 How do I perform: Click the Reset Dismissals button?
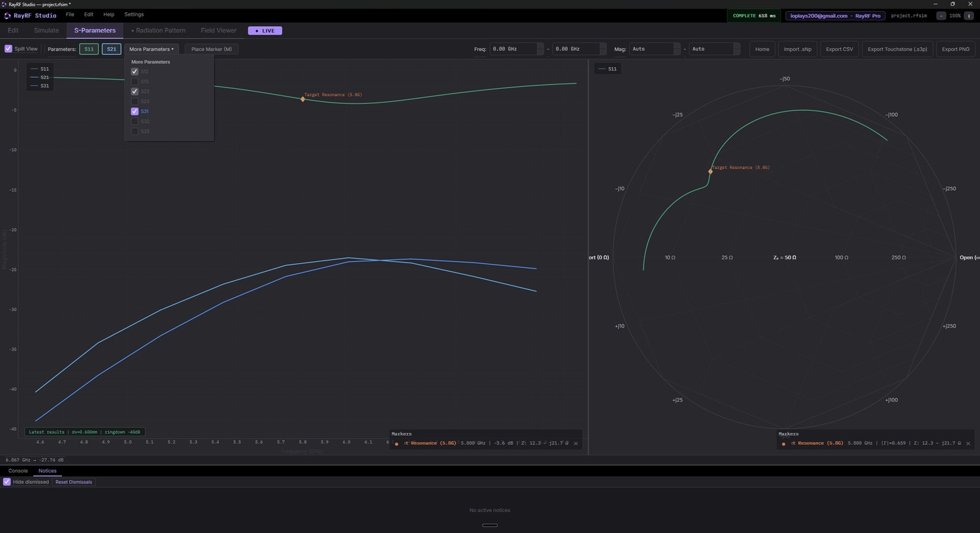point(74,482)
